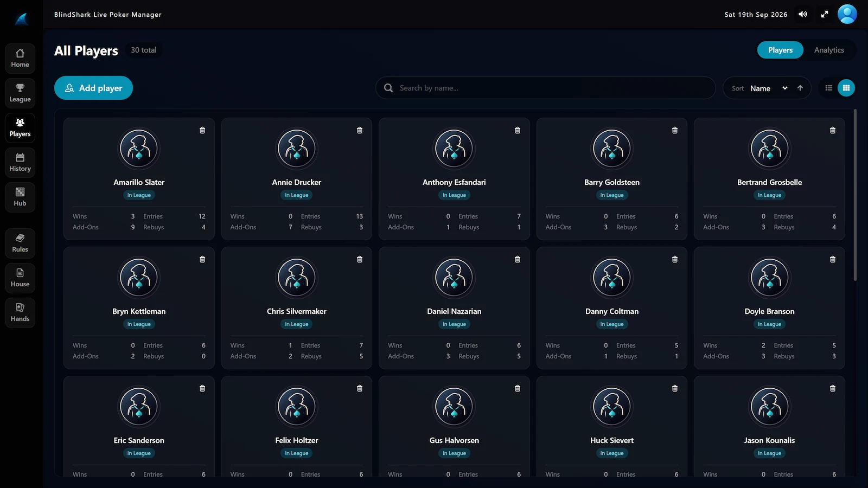Delete Chris Silvermaker via trash icon
The height and width of the screenshot is (488, 868).
pyautogui.click(x=360, y=259)
